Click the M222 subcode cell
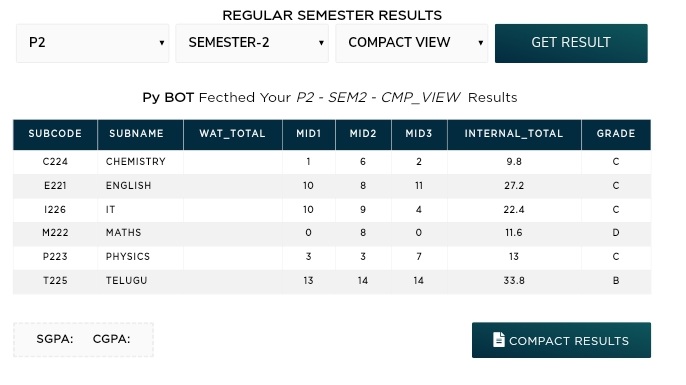Viewport: 686px width, 385px height. (x=55, y=233)
